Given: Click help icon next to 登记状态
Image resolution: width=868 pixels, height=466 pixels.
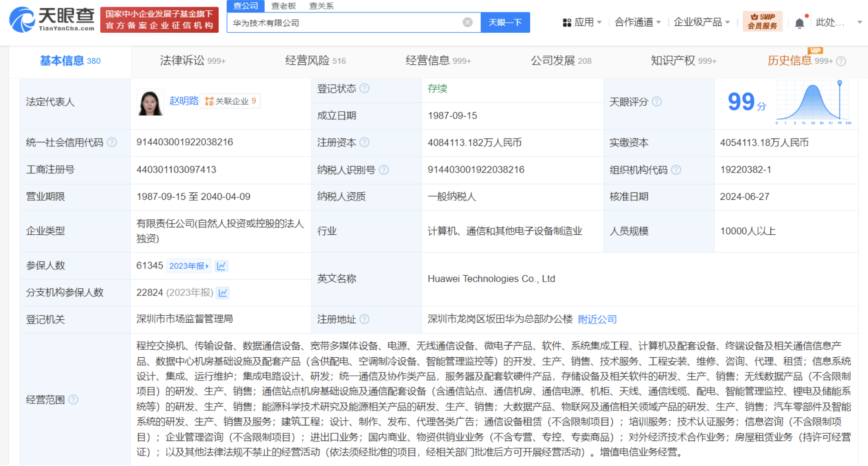Looking at the screenshot, I should click(364, 88).
